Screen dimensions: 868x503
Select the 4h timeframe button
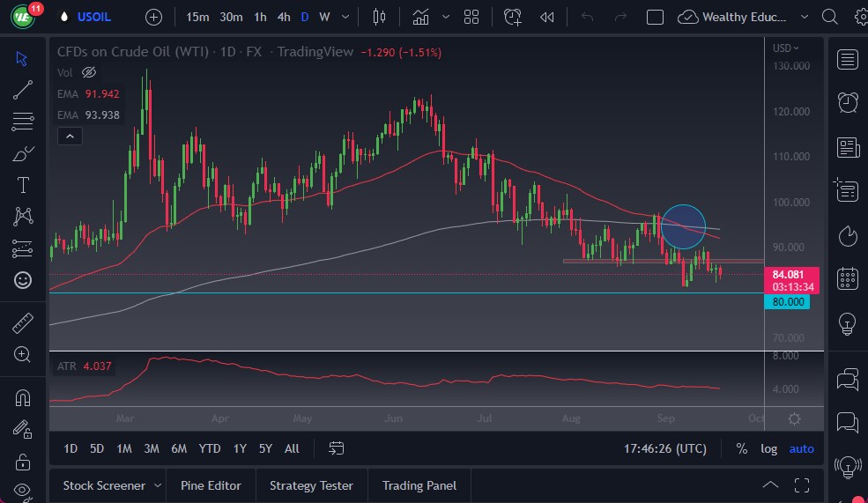[x=283, y=17]
